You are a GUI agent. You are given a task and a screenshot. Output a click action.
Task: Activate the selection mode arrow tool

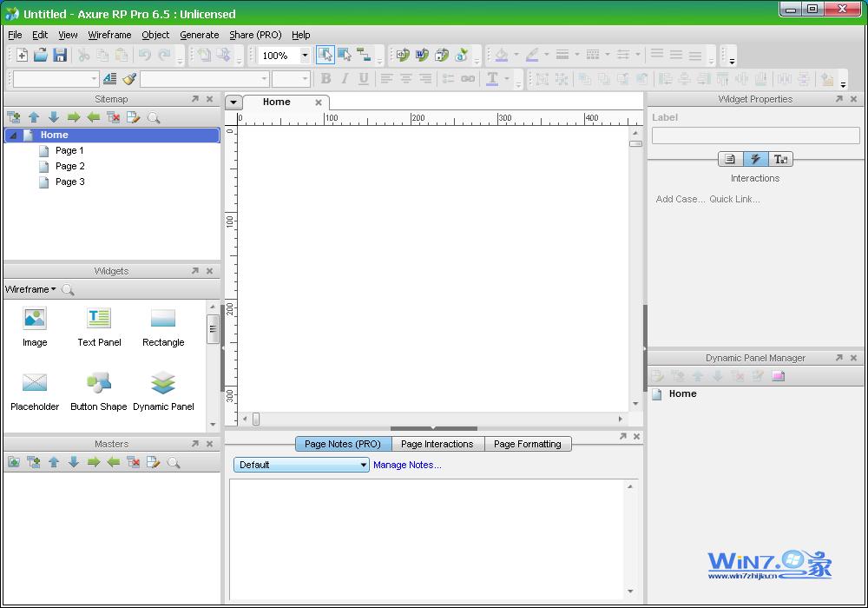(325, 55)
